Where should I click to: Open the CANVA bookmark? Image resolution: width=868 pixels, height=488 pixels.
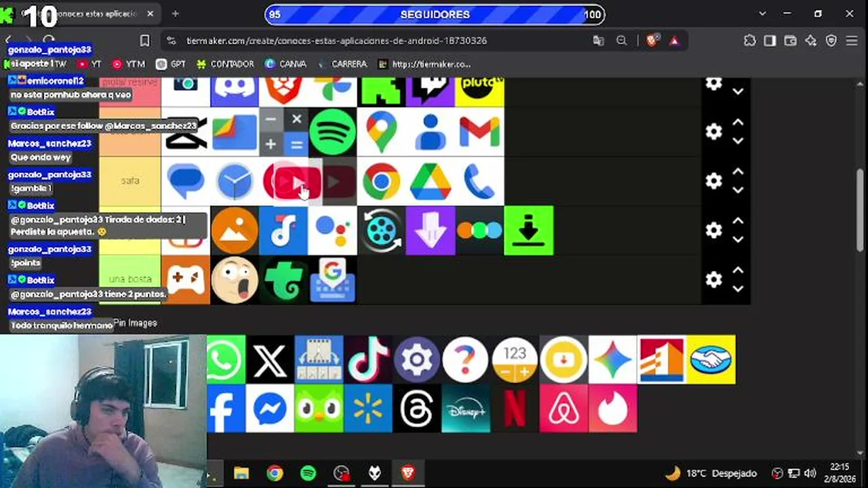[x=285, y=64]
